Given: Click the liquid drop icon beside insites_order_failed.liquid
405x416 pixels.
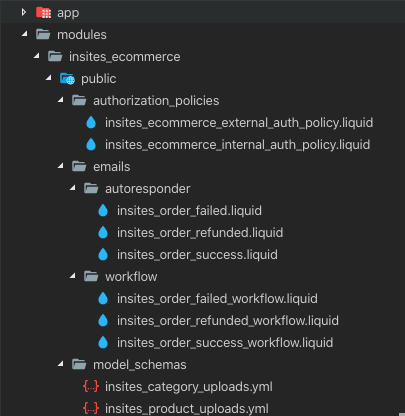Looking at the screenshot, I should (x=103, y=211).
